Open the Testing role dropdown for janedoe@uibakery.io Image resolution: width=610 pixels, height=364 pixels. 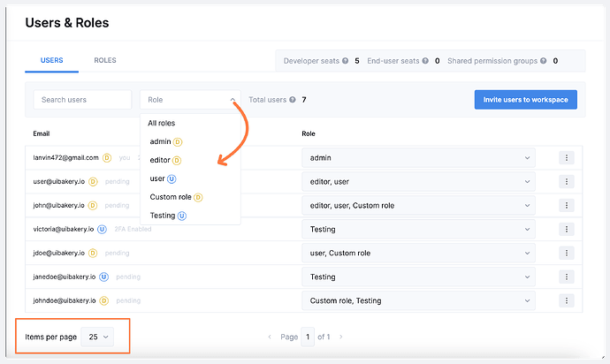(418, 277)
